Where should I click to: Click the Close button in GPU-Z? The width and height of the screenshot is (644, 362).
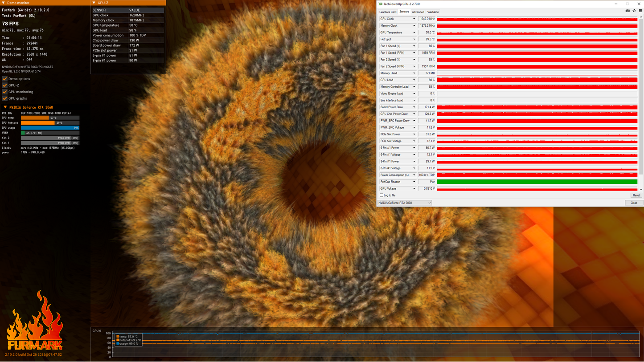pos(634,203)
